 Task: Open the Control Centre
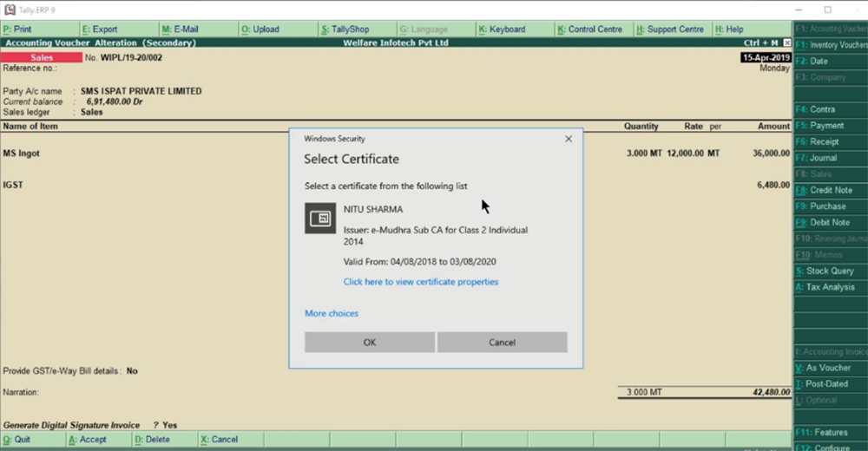click(x=594, y=29)
